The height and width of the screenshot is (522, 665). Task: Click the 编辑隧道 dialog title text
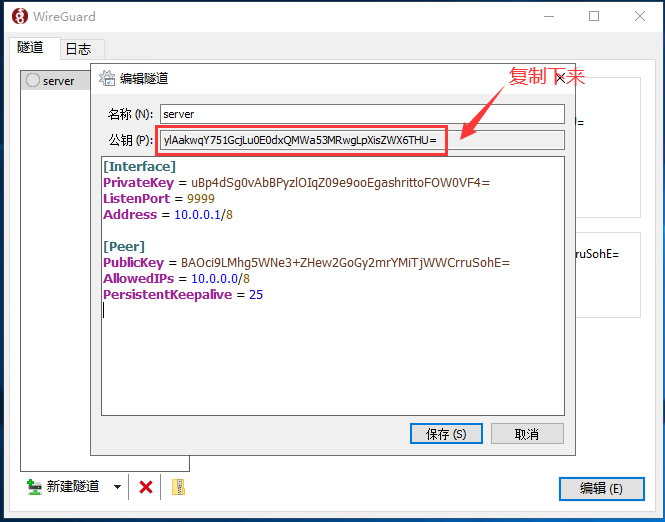tap(144, 78)
